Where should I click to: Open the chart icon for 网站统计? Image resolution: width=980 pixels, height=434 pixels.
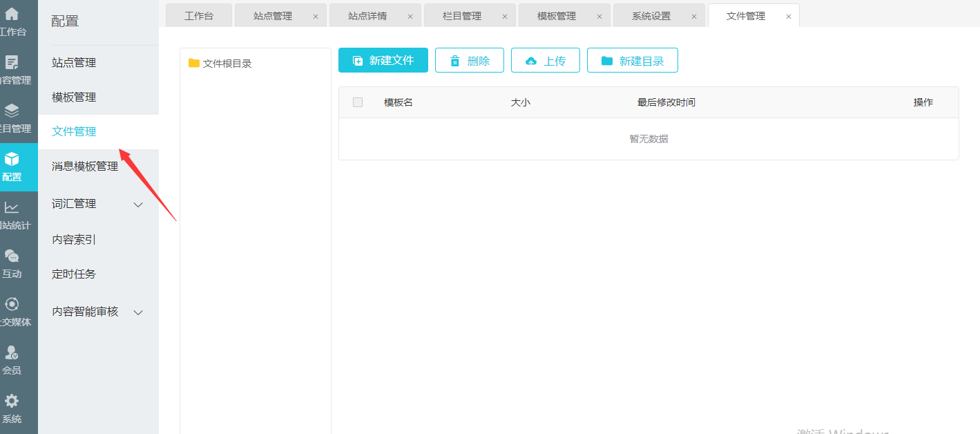pos(12,207)
